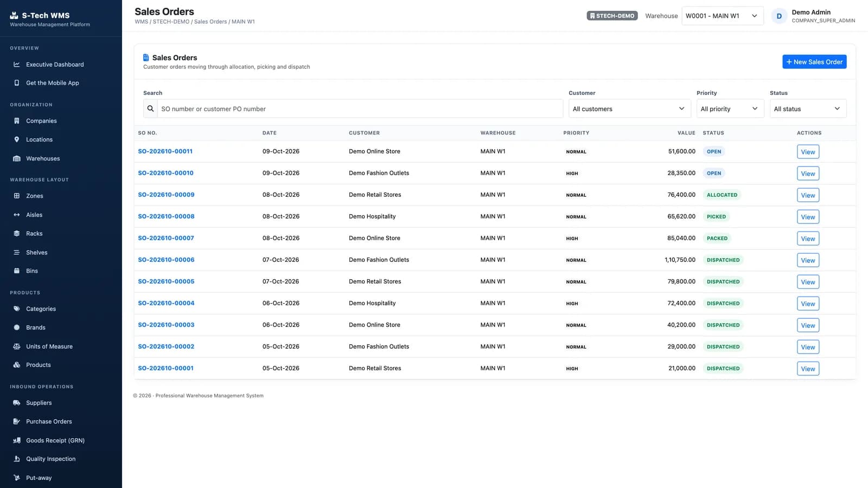This screenshot has height=488, width=868.
Task: Open order link SO-202610-00006
Action: coord(166,260)
